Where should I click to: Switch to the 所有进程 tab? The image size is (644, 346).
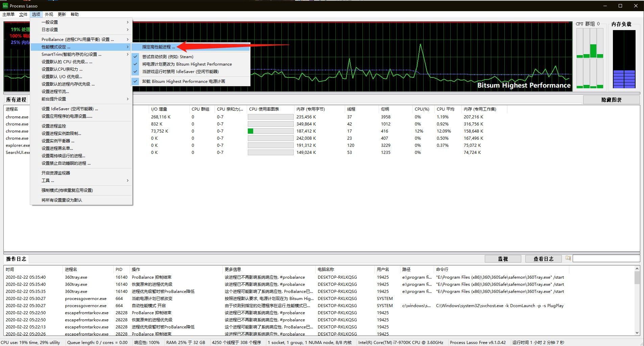pos(16,100)
